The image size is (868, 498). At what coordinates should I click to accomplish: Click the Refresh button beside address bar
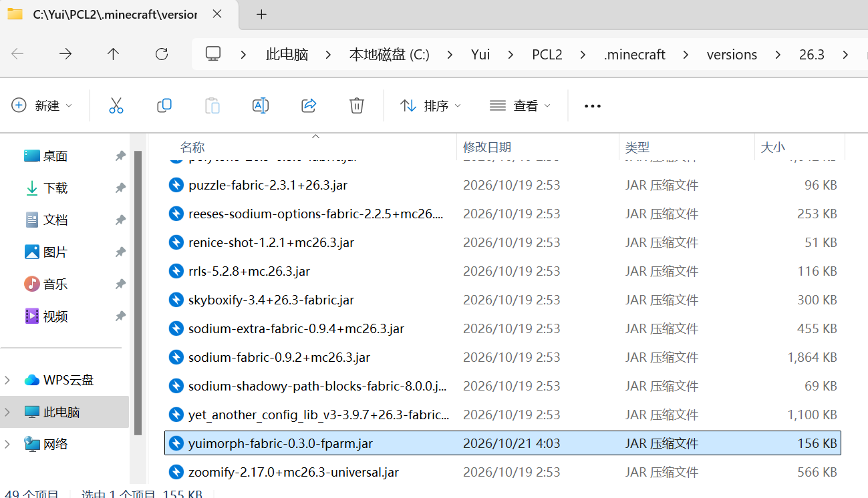162,54
